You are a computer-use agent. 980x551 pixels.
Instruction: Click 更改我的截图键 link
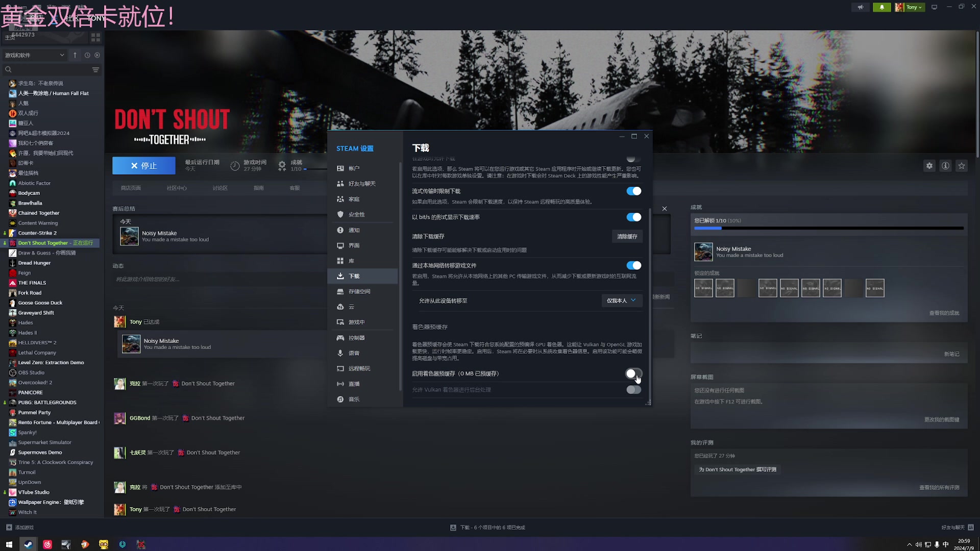point(942,419)
